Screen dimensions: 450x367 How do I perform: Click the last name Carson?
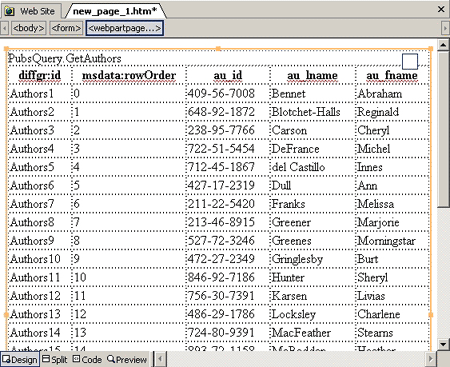(x=289, y=130)
